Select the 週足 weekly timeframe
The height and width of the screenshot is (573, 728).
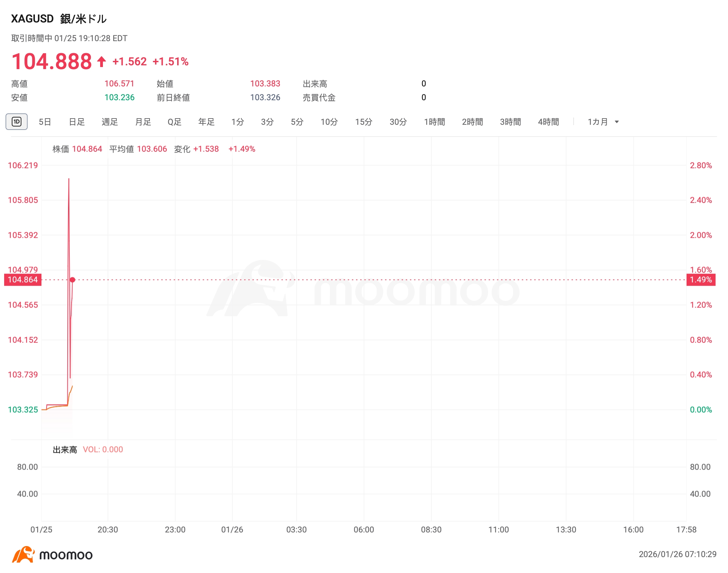point(109,122)
